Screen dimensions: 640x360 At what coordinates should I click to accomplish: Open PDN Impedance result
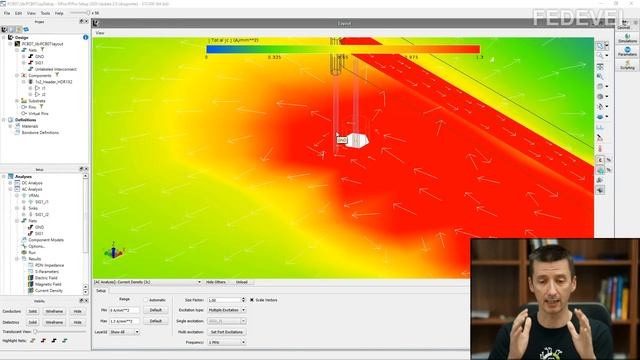(x=49, y=265)
